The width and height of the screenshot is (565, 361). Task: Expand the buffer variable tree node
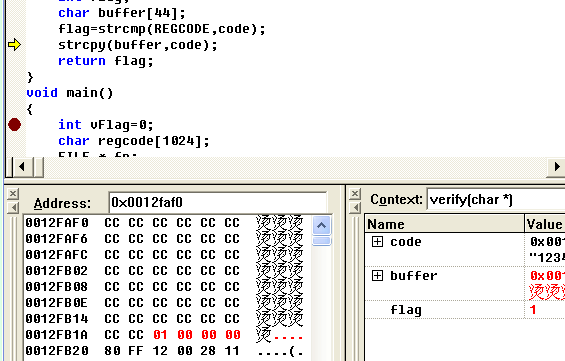[x=377, y=276]
